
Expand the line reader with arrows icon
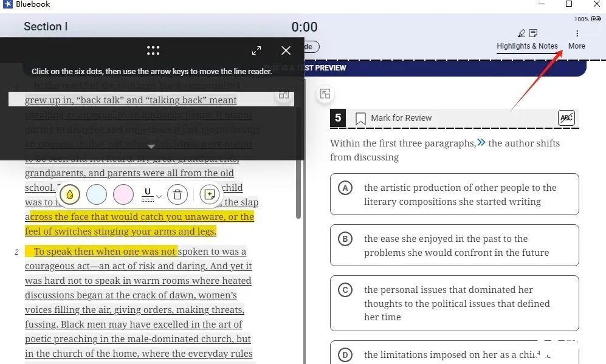click(x=257, y=50)
